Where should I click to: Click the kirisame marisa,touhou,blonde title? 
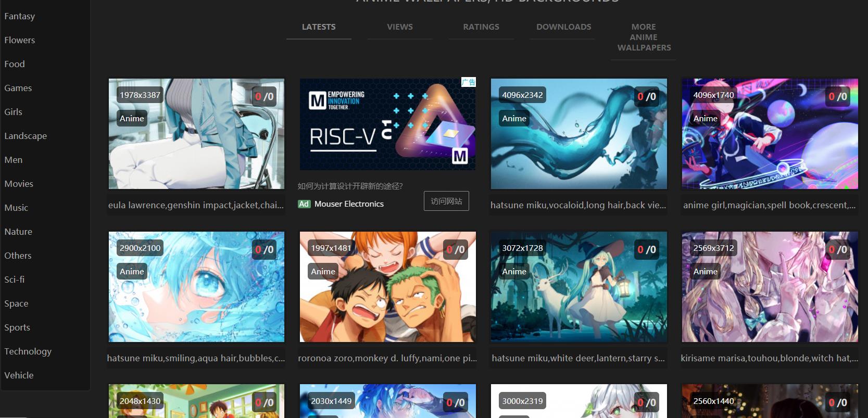click(x=769, y=358)
